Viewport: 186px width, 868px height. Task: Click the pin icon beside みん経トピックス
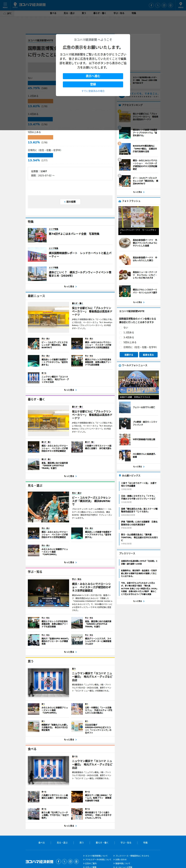[x=120, y=475]
